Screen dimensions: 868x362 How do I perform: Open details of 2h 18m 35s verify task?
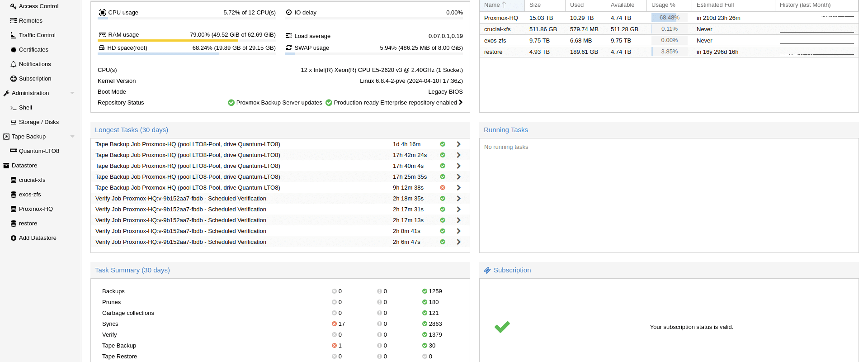coord(458,199)
